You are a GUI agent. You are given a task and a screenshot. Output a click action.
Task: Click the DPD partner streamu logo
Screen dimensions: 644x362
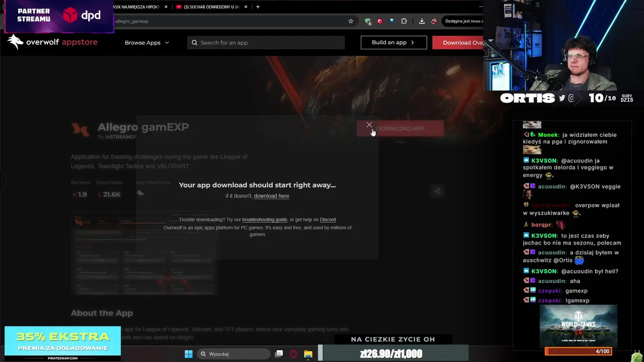click(82, 16)
